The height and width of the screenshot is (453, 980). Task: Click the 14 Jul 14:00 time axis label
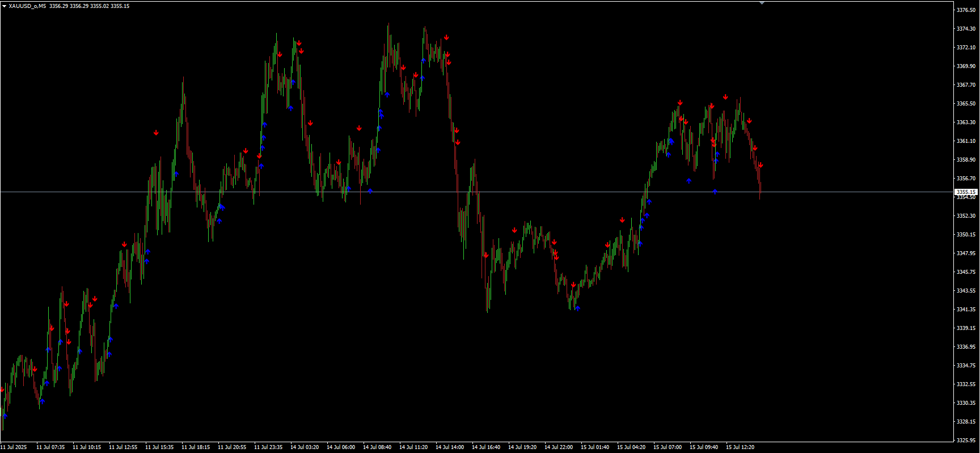(x=450, y=447)
